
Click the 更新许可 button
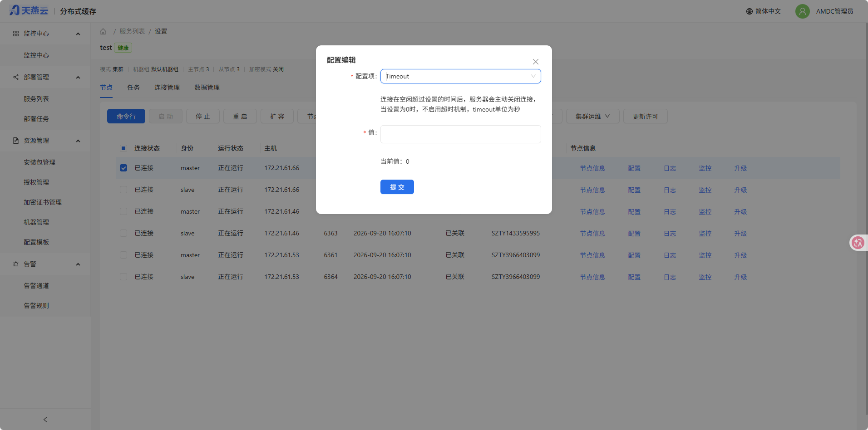point(645,117)
